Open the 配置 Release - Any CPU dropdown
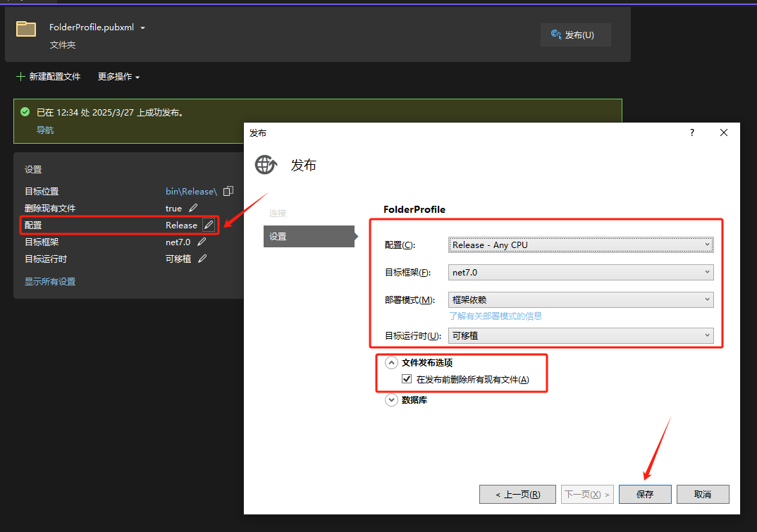The image size is (757, 532). pos(581,245)
